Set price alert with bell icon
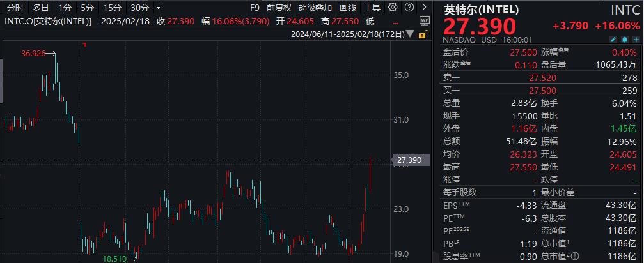The image size is (644, 263). (625, 40)
